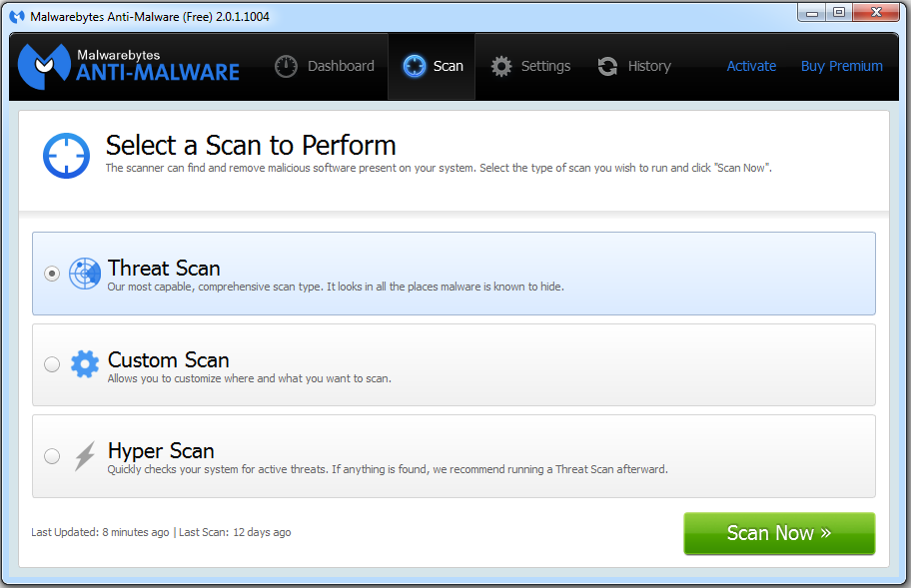Click the Hyper Scan lightning bolt icon
Screen dimensions: 911x588
click(x=85, y=456)
